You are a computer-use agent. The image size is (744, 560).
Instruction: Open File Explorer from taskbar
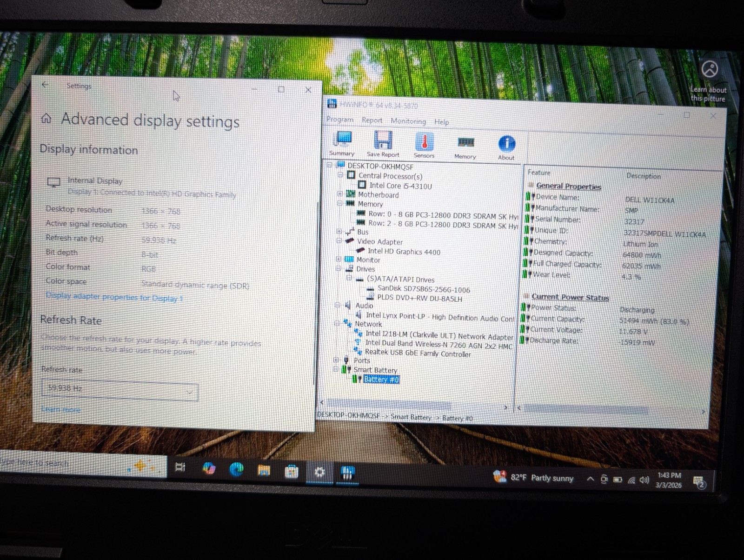[x=264, y=471]
